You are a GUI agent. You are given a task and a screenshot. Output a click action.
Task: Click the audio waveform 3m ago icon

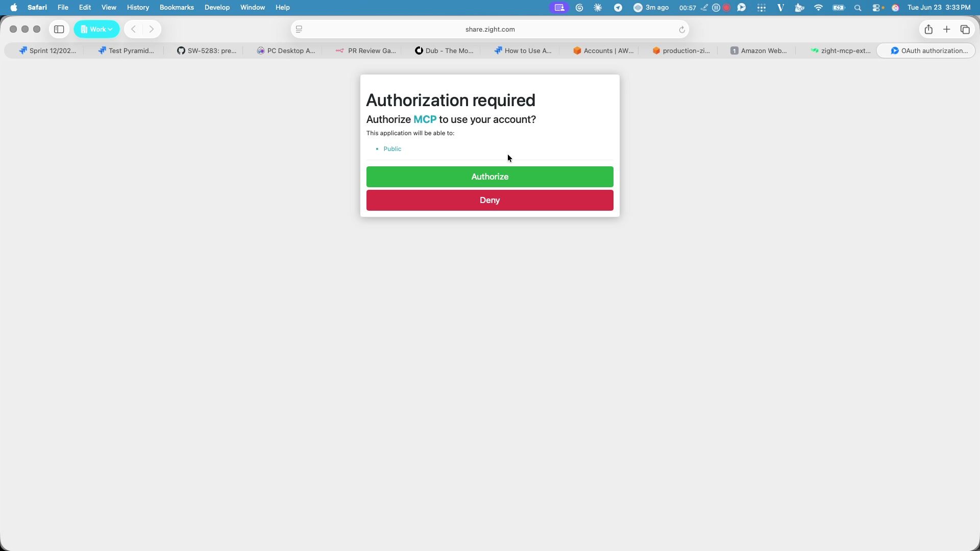651,8
